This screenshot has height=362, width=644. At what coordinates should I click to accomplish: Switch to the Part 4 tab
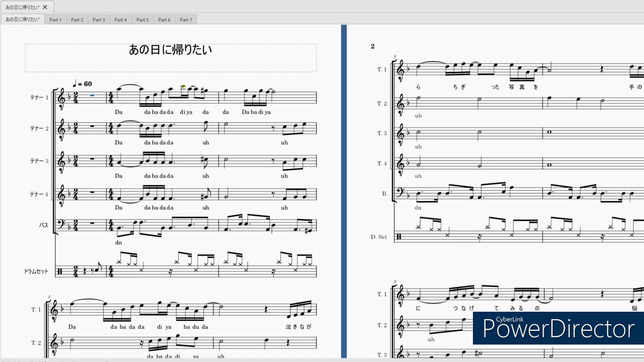tap(121, 20)
